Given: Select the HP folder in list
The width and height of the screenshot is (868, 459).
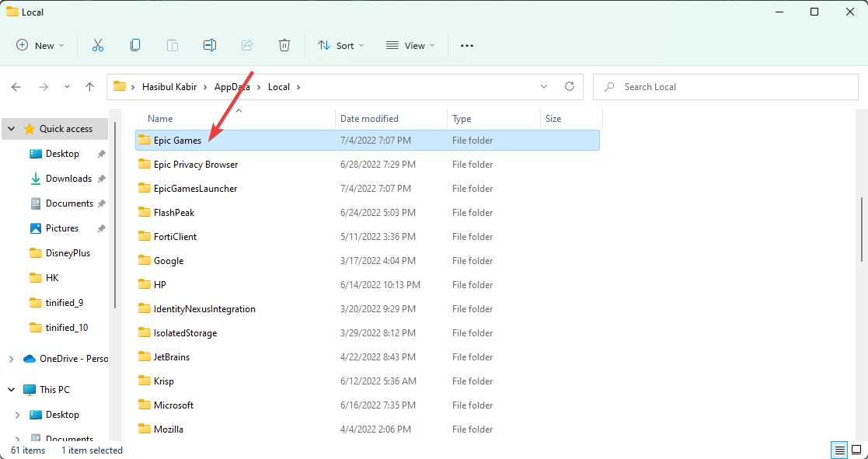Looking at the screenshot, I should point(368,285).
